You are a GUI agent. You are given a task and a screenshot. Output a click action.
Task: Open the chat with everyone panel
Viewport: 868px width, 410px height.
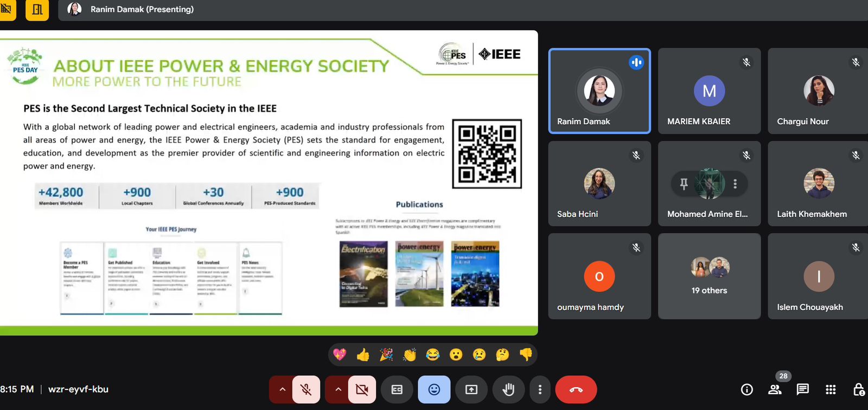coord(802,389)
